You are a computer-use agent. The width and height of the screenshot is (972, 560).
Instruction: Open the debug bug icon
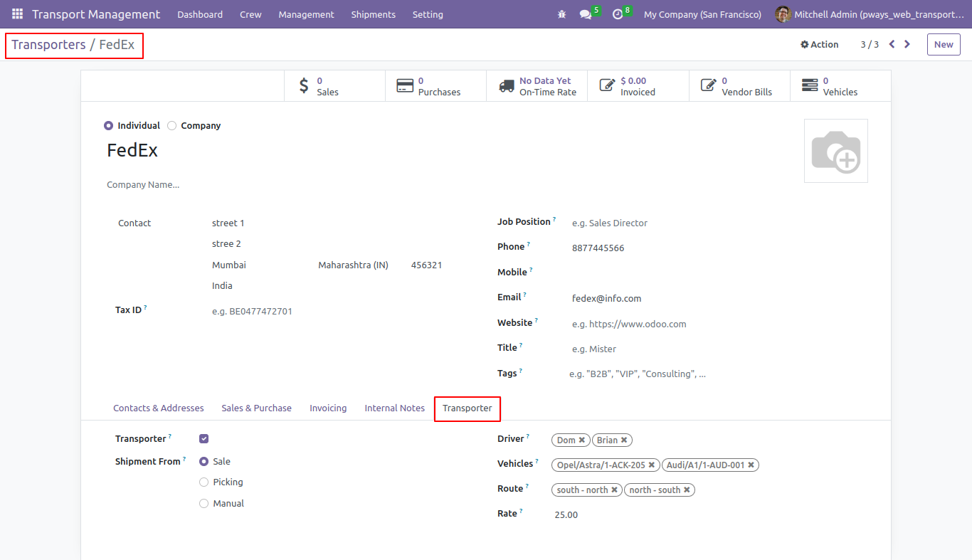(562, 14)
